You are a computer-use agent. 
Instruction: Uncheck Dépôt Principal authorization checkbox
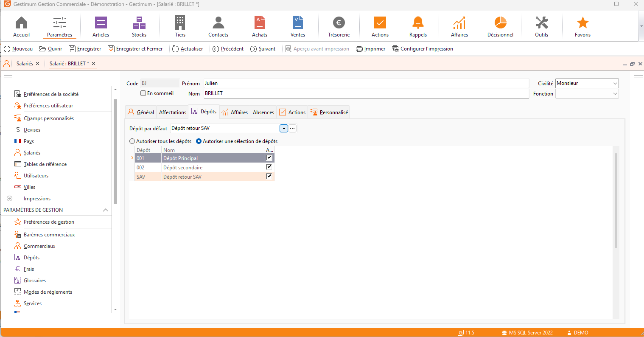pos(269,158)
